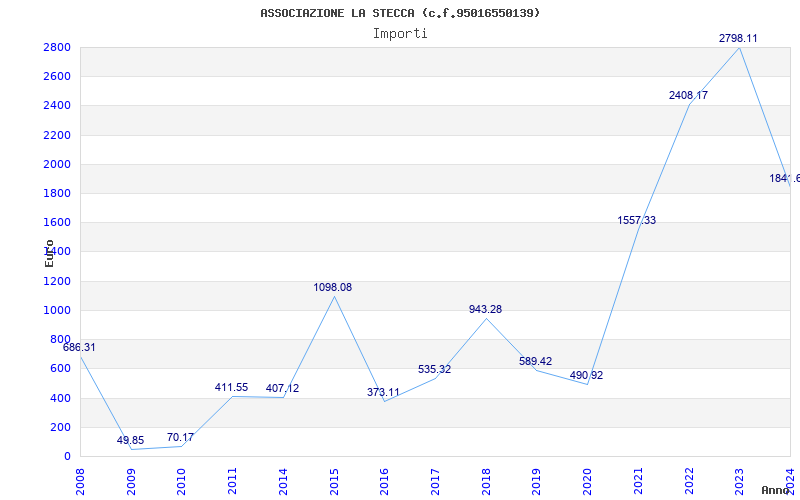Click the x-axis year 2015
This screenshot has width=800, height=500.
pyautogui.click(x=334, y=482)
